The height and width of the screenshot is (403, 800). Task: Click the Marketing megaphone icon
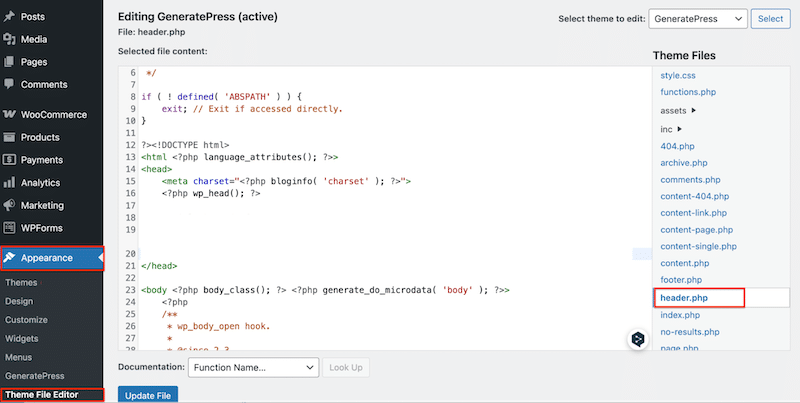click(9, 205)
